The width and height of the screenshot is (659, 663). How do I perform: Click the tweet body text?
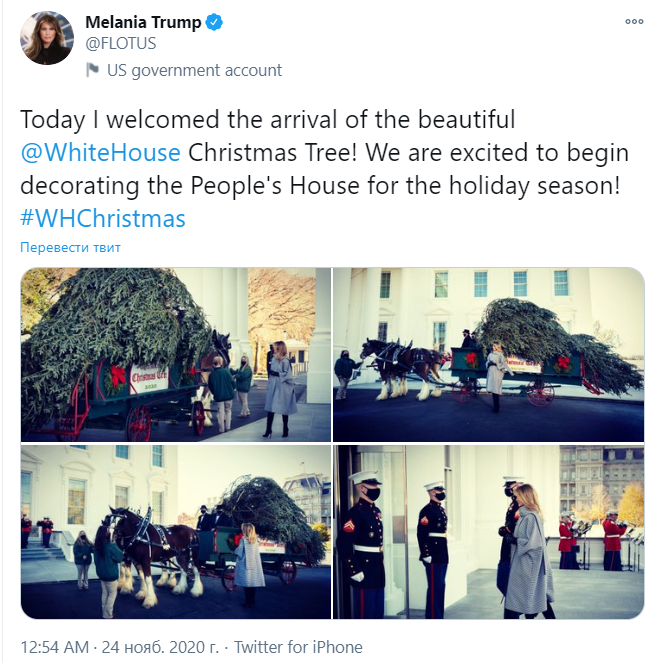point(325,169)
